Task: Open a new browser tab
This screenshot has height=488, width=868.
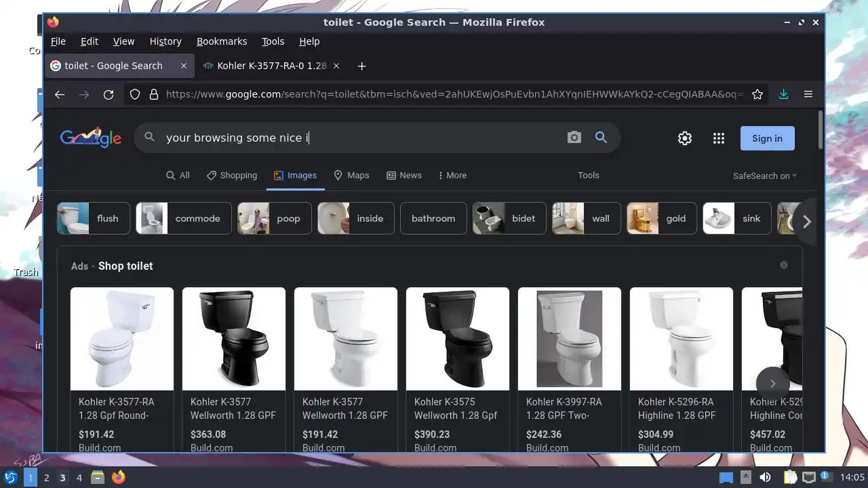Action: [x=361, y=66]
